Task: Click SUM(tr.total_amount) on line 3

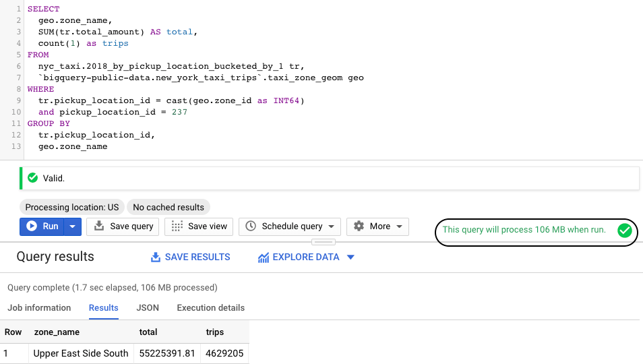Action: [x=92, y=32]
